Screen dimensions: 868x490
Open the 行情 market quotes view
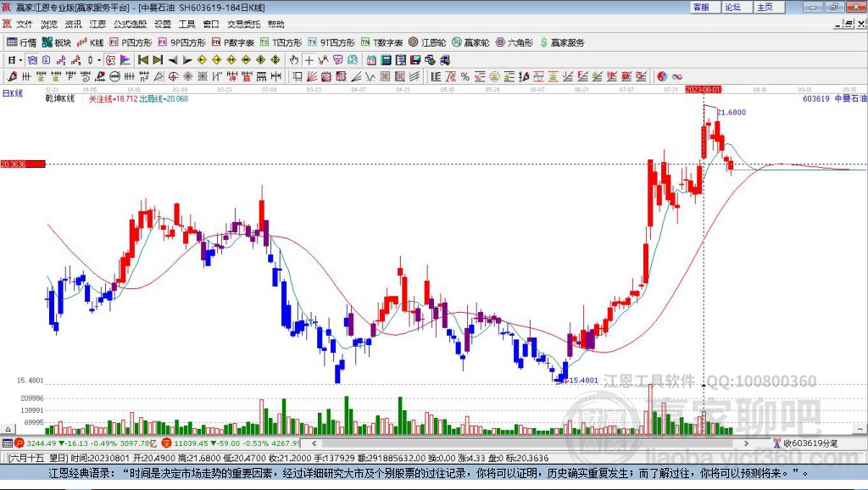click(x=21, y=42)
